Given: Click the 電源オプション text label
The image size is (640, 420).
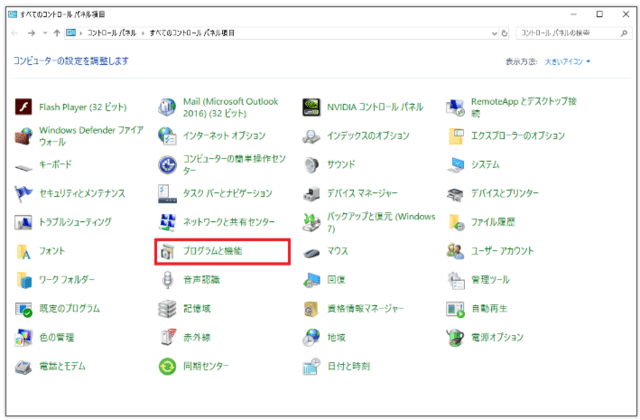Looking at the screenshot, I should pos(497,337).
